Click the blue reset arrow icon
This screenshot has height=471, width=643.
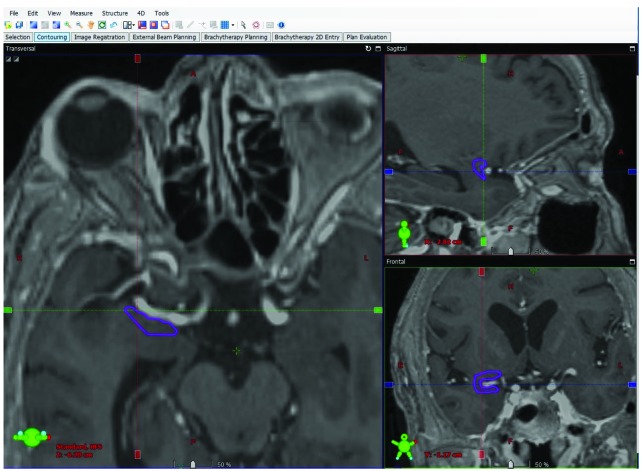tap(114, 25)
